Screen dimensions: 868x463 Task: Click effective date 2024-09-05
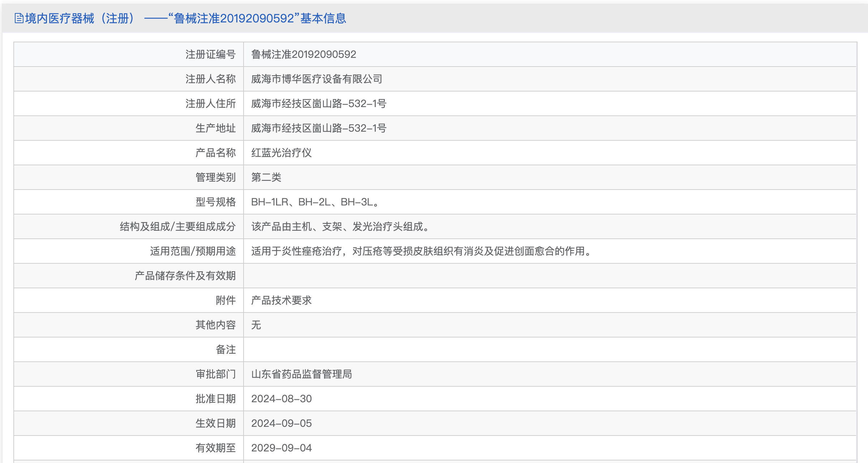click(281, 423)
